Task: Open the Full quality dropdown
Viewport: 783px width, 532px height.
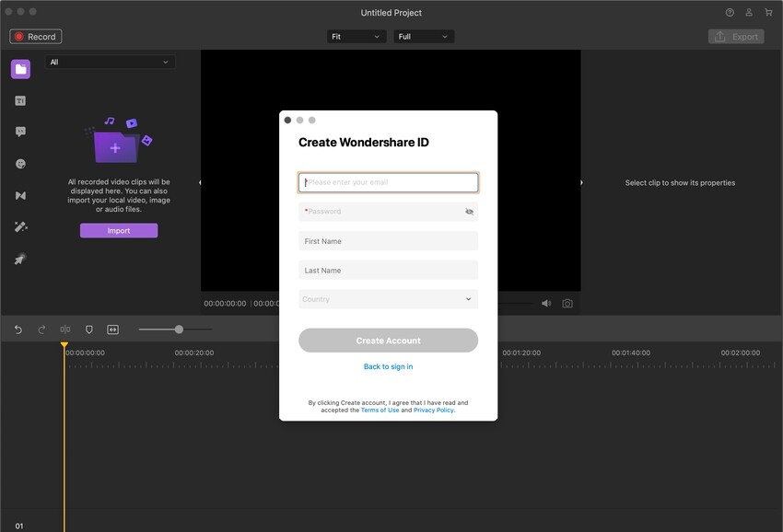Action: [x=424, y=37]
